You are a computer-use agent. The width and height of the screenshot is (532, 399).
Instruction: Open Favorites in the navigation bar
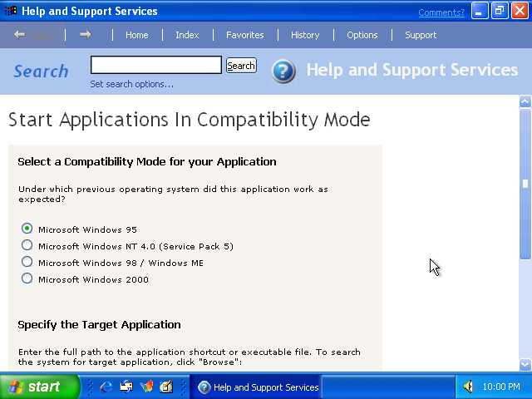point(245,35)
